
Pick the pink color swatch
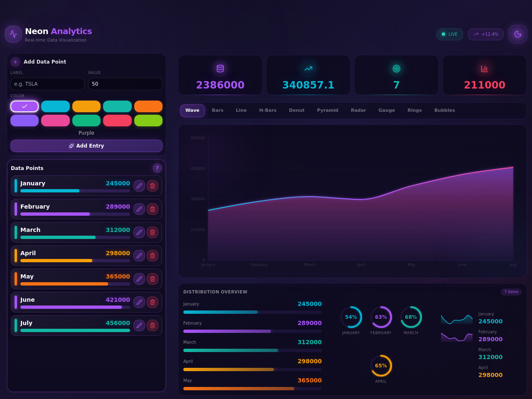pos(55,121)
